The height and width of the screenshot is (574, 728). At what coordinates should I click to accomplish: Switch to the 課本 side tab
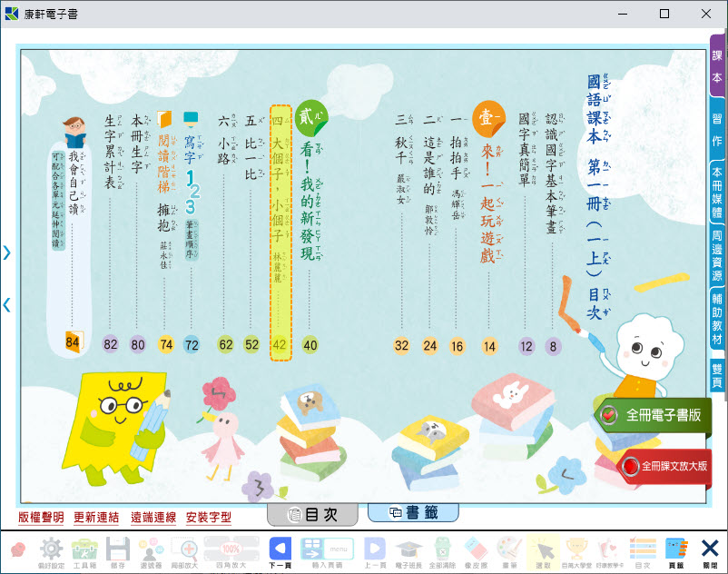point(717,65)
